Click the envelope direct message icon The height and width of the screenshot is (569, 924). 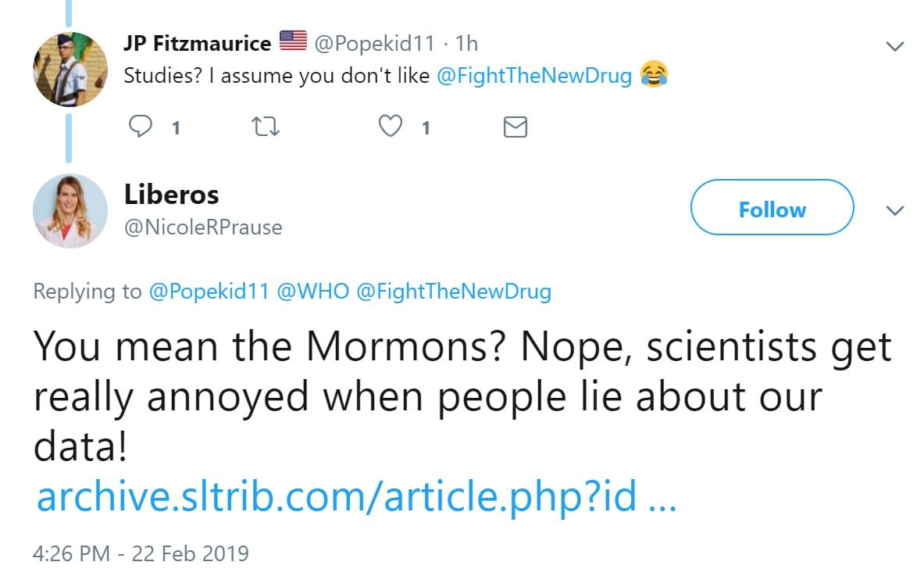point(516,127)
